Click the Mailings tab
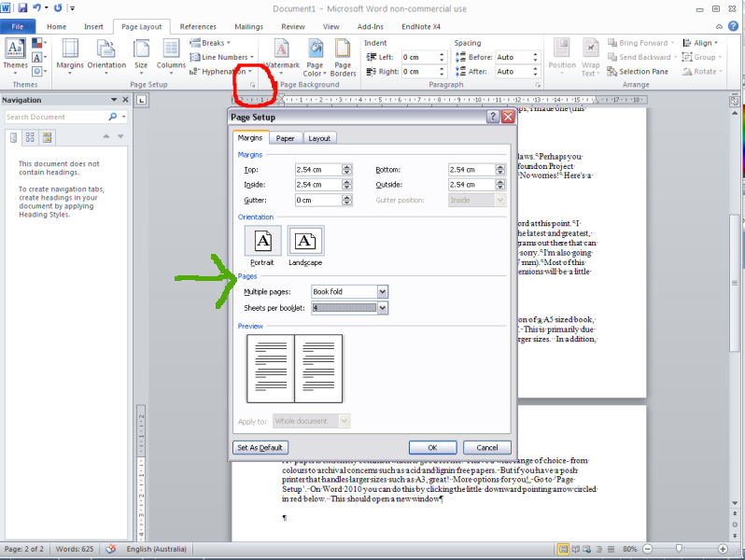745x560 pixels. click(x=248, y=26)
